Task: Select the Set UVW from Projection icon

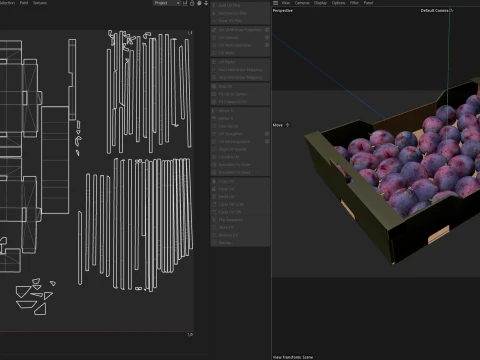Action: coord(214,30)
